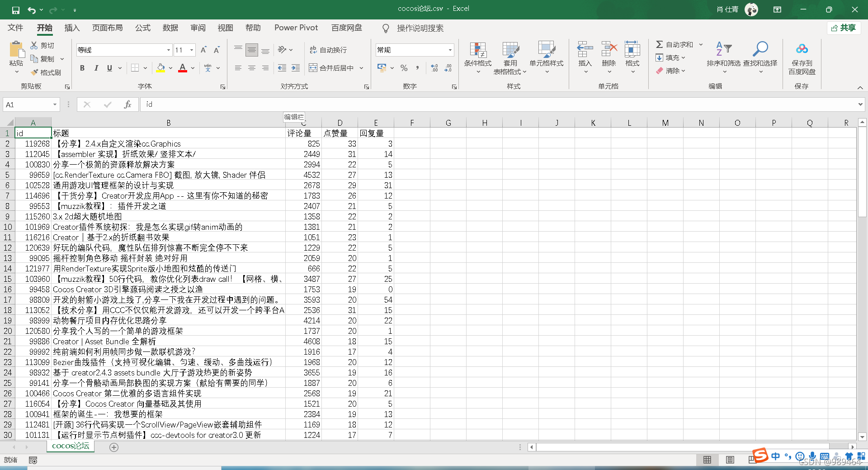Screen dimensions: 868x470
Task: Expand the formula bar
Action: pos(860,104)
